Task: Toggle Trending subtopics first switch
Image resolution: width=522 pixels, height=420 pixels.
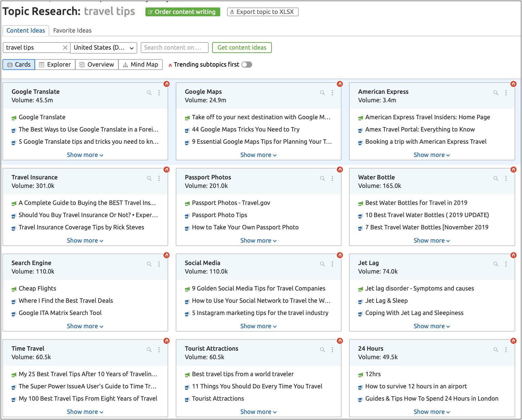Action: pyautogui.click(x=247, y=65)
